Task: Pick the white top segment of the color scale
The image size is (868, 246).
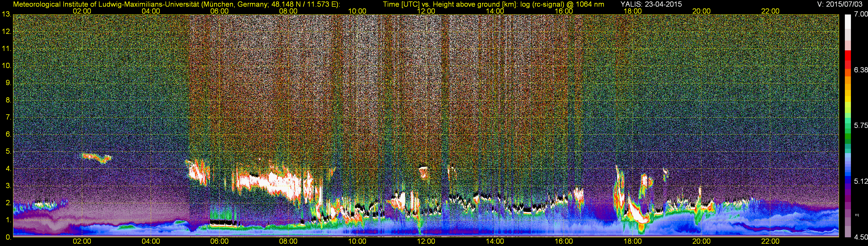Action: 848,22
